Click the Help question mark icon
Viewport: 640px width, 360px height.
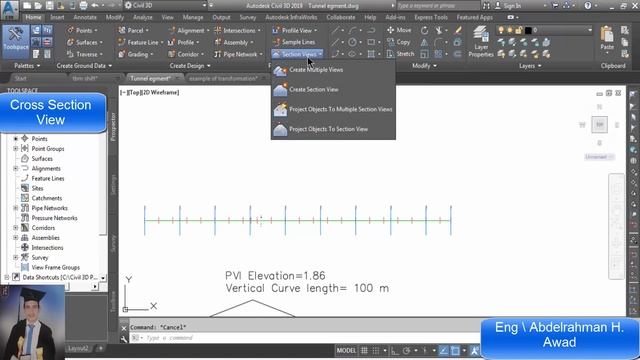(588, 6)
